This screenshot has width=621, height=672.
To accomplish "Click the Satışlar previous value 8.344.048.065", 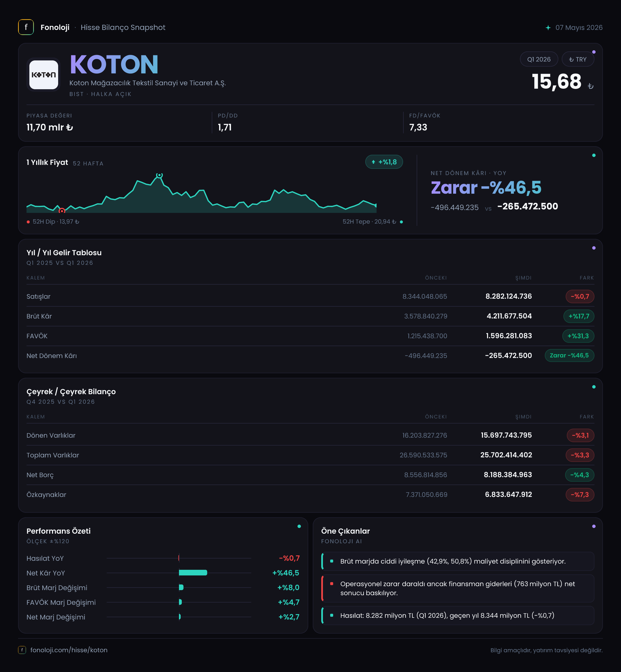I will (425, 296).
